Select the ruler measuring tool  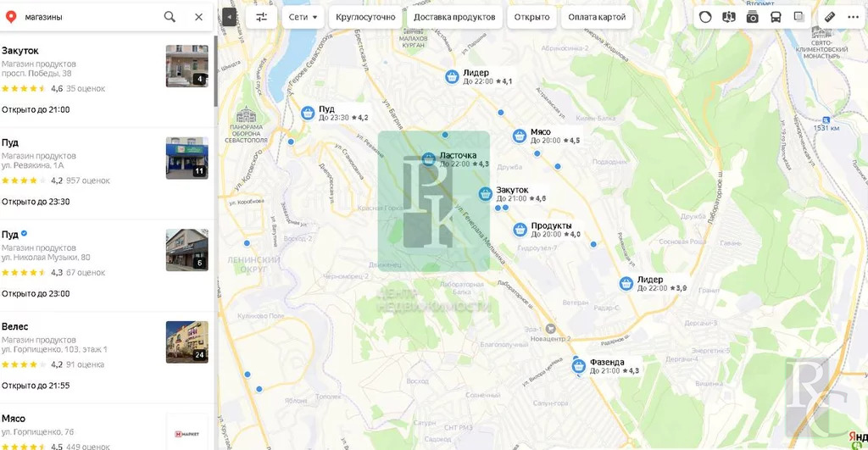pos(829,17)
